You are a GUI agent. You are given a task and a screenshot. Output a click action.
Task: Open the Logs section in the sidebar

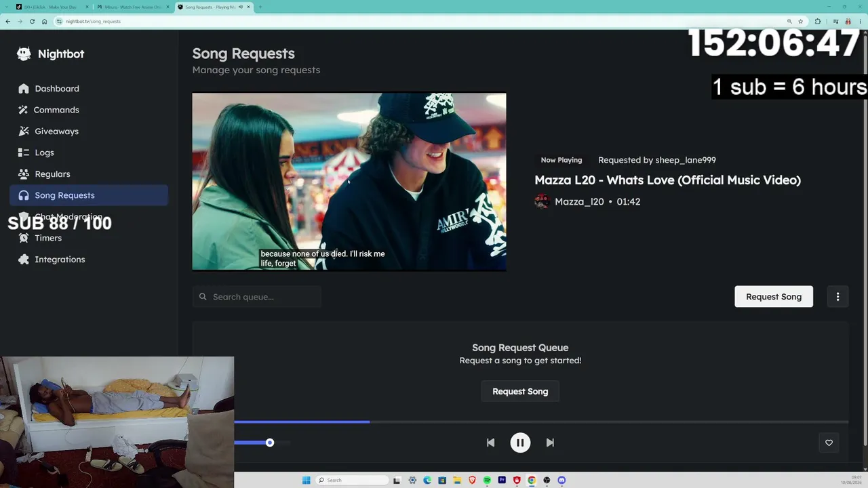[89, 152]
